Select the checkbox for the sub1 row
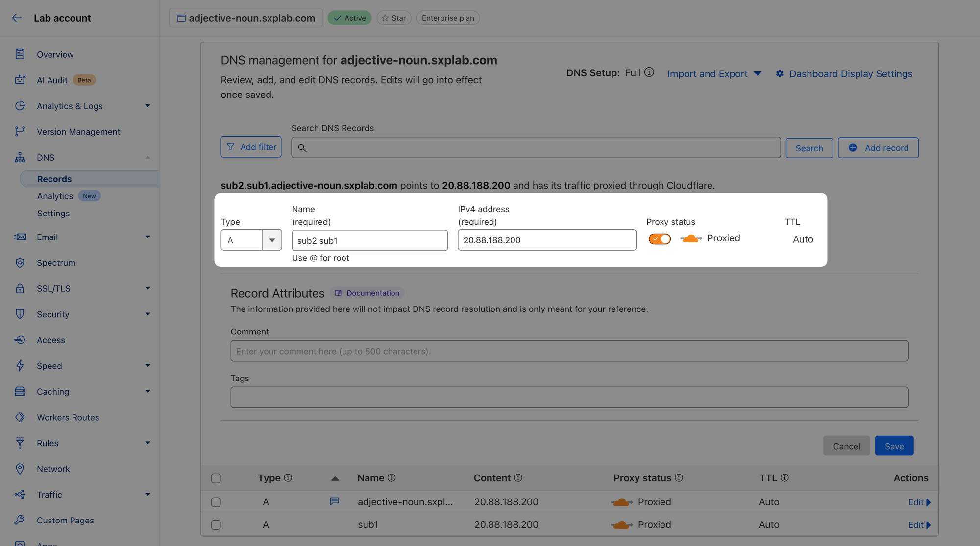The image size is (980, 546). (216, 525)
